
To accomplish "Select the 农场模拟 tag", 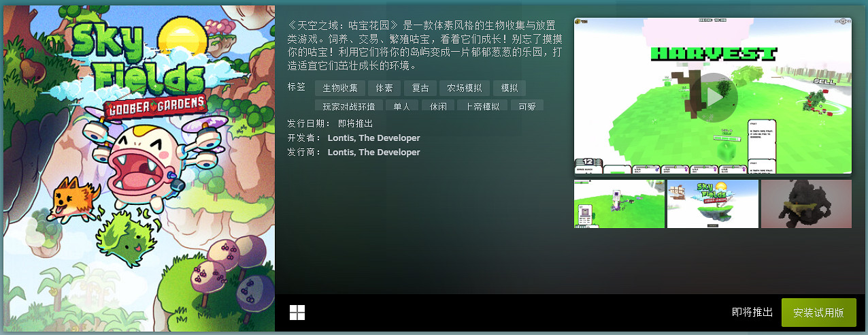I will [465, 89].
